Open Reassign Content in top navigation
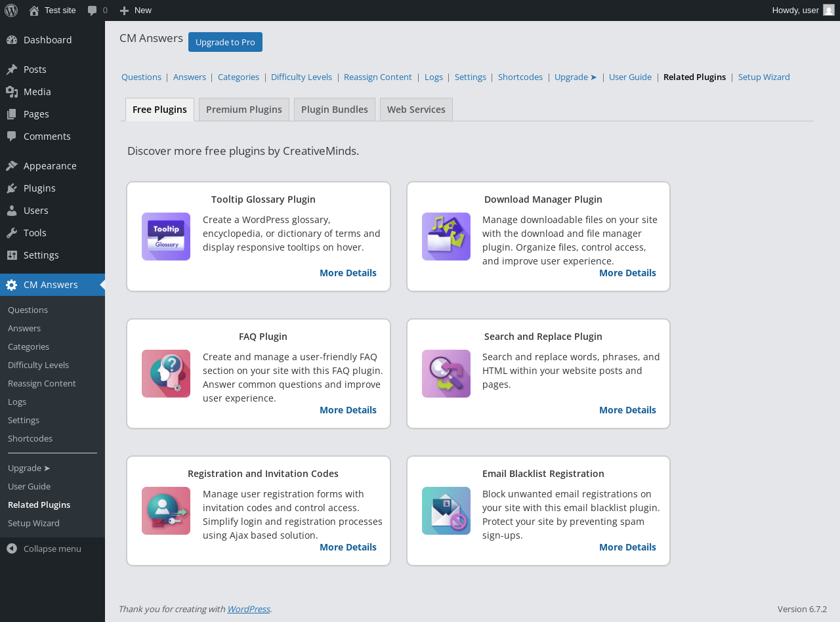Image resolution: width=840 pixels, height=622 pixels. tap(378, 77)
